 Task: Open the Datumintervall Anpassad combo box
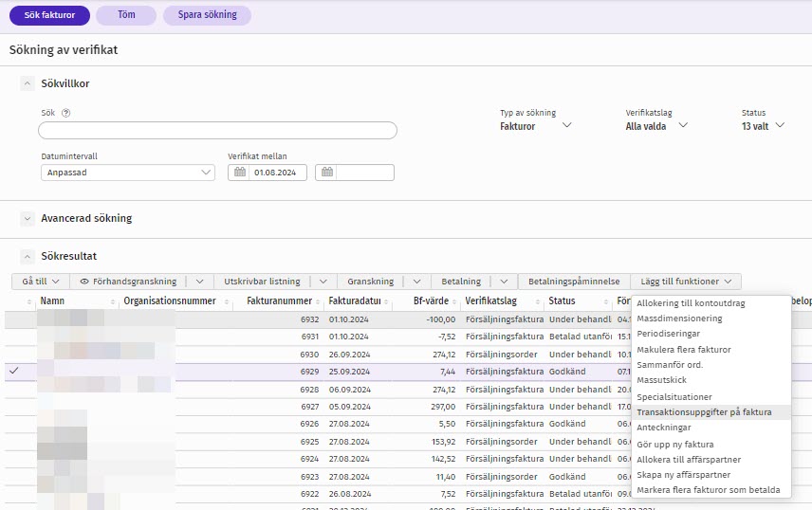pyautogui.click(x=128, y=173)
